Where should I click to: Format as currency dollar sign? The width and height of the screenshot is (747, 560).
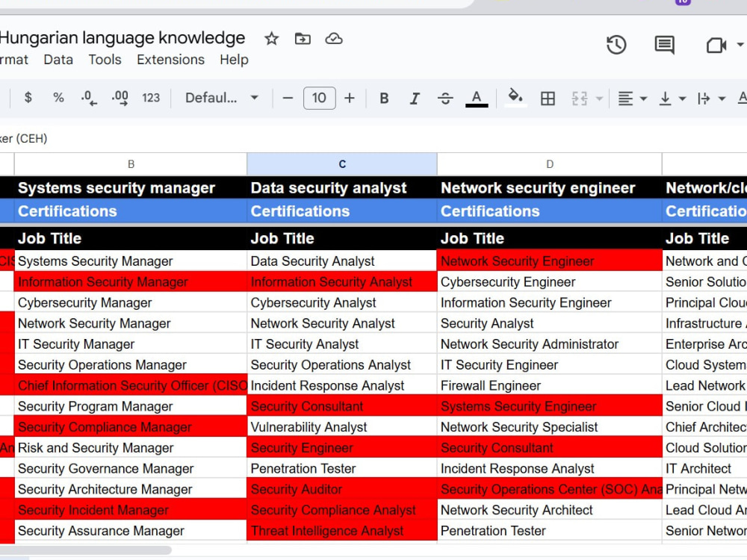(28, 98)
